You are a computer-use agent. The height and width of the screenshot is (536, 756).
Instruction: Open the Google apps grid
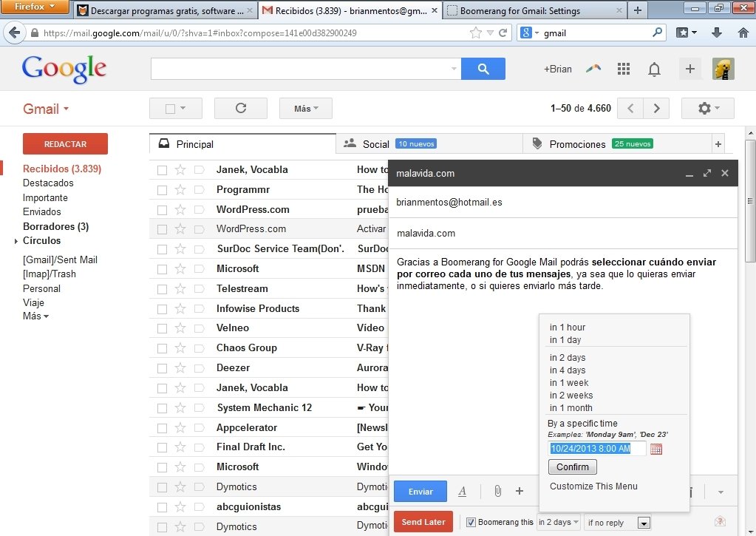click(624, 69)
